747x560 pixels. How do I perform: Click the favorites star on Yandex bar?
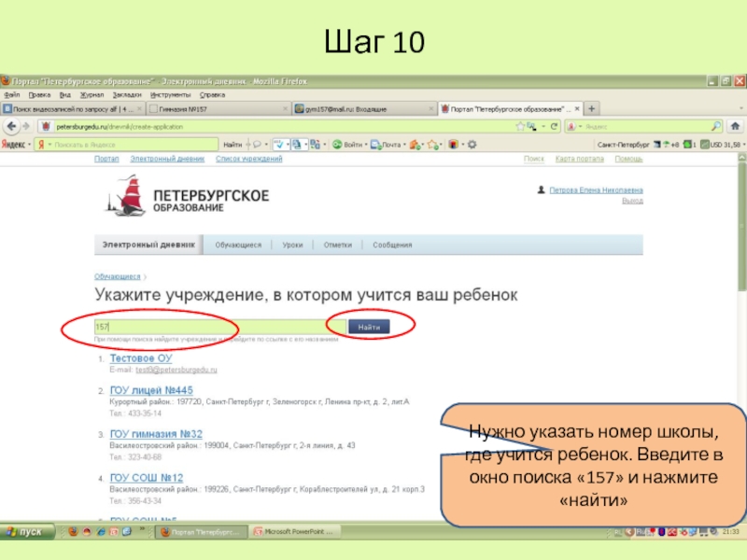[432, 145]
